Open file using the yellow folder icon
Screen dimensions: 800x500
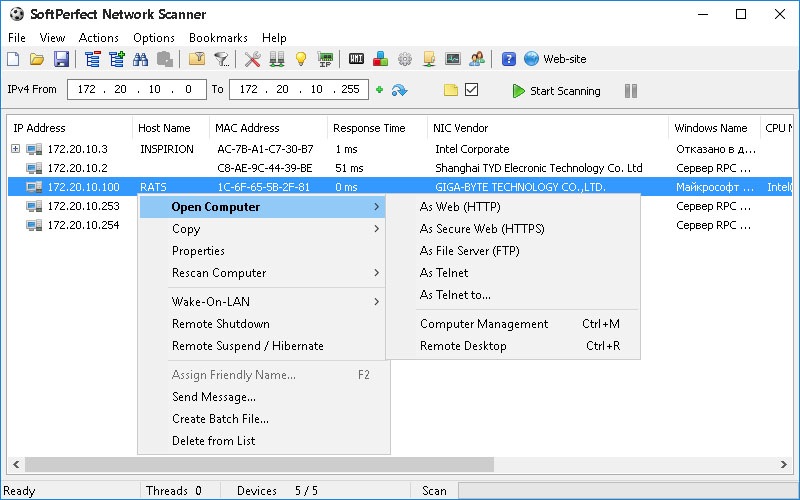pyautogui.click(x=37, y=59)
